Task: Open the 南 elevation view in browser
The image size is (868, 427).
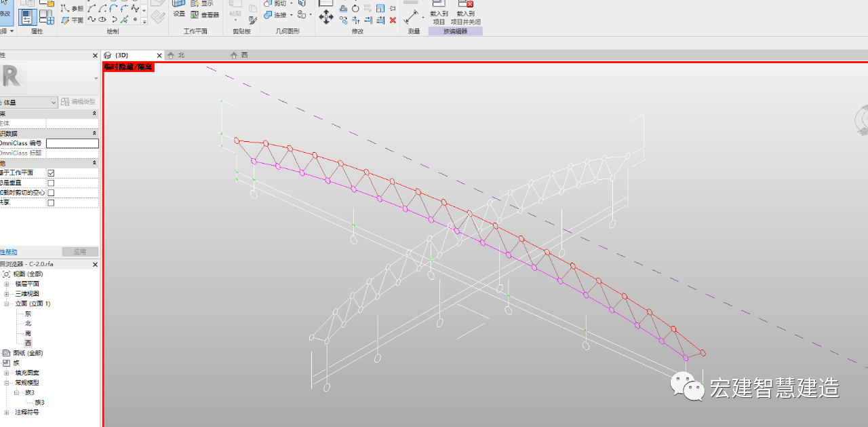Action: tap(28, 333)
